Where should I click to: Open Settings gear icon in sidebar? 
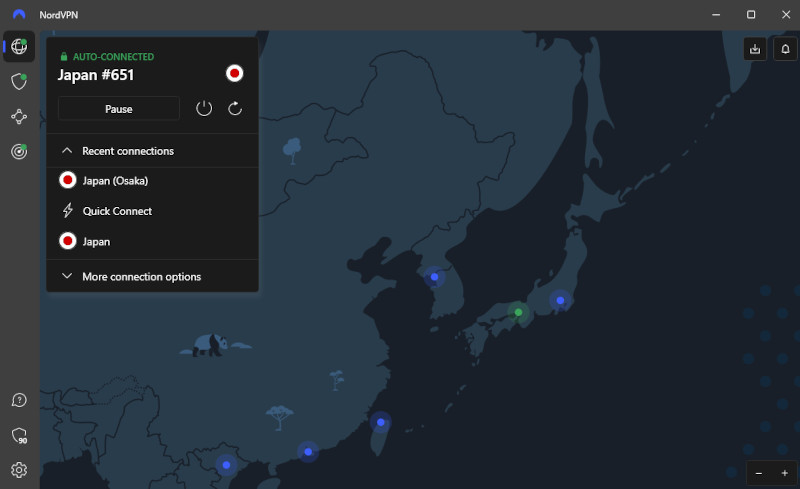click(19, 470)
